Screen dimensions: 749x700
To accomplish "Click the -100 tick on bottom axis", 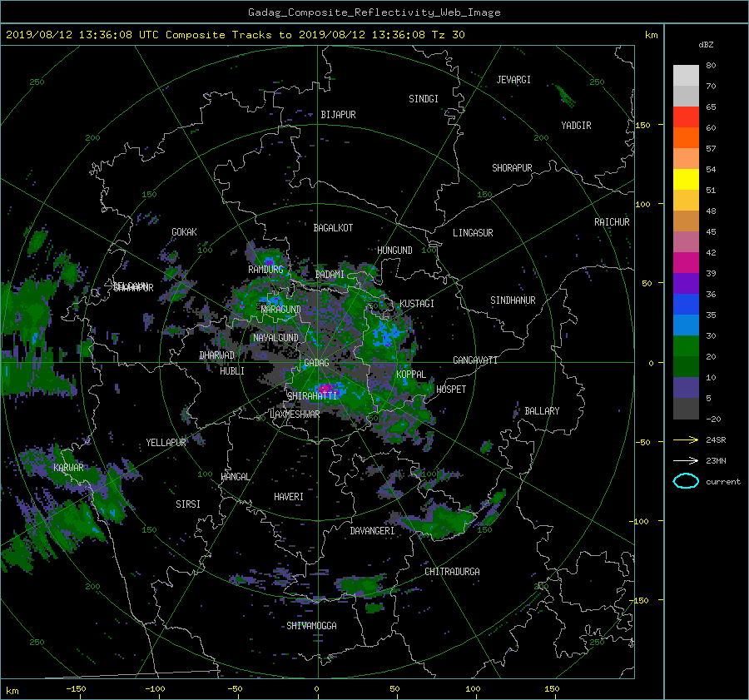I will (155, 689).
